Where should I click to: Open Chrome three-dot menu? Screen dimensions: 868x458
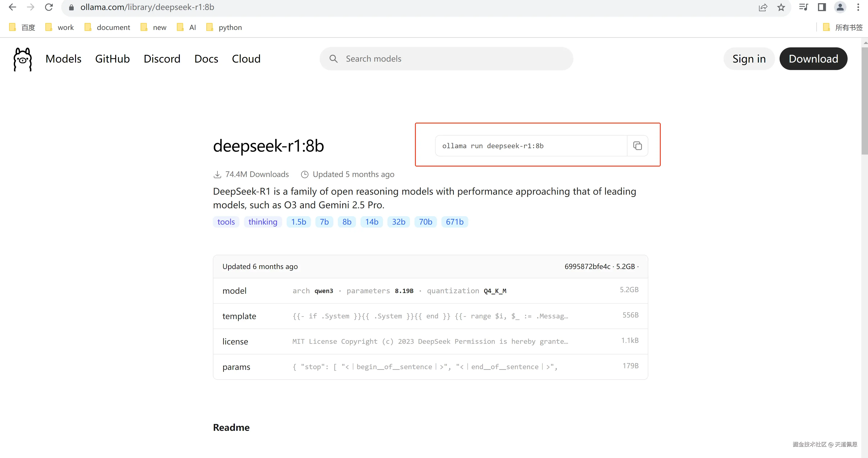(858, 7)
